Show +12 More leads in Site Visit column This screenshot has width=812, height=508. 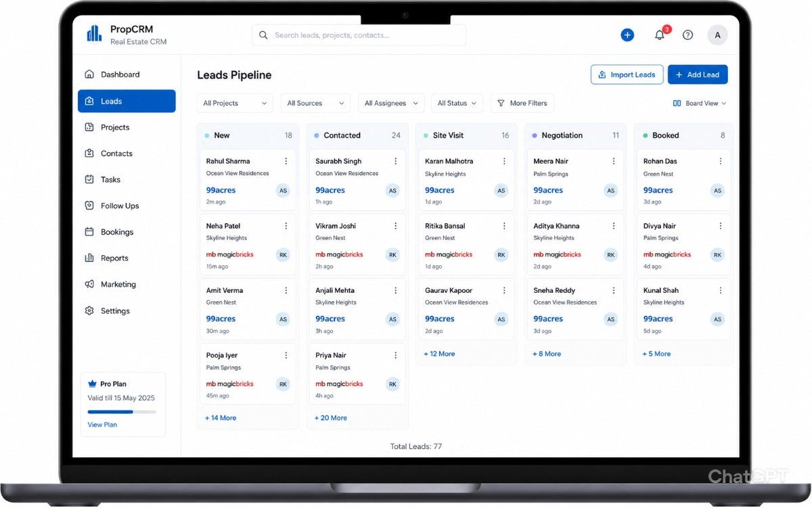coord(439,354)
